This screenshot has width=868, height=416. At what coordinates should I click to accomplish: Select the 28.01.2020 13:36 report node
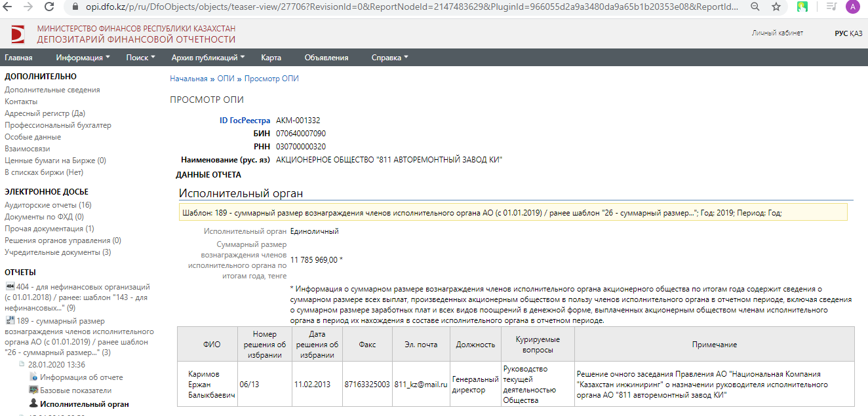(x=56, y=364)
